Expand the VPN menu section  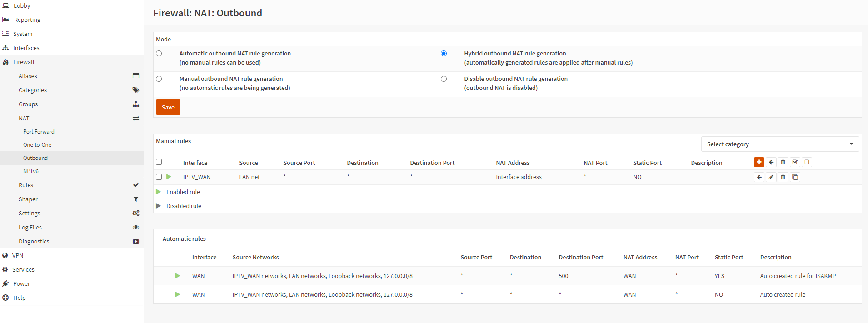72,255
